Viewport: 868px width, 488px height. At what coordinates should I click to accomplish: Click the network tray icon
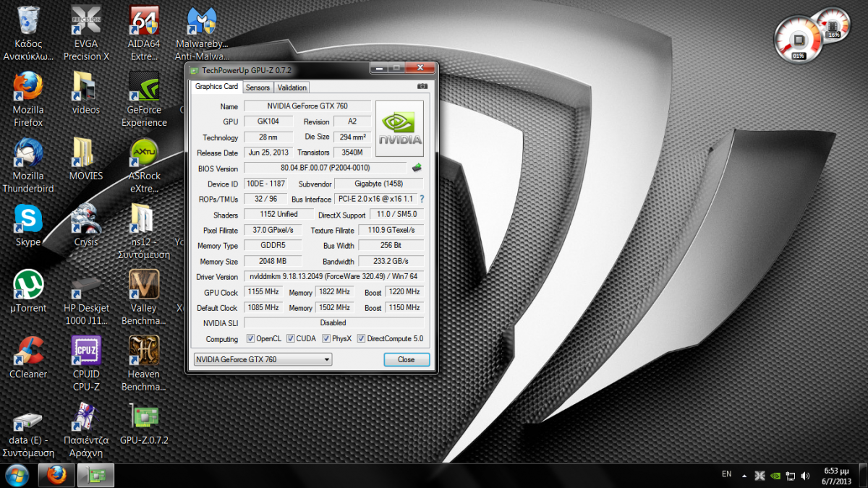[791, 476]
